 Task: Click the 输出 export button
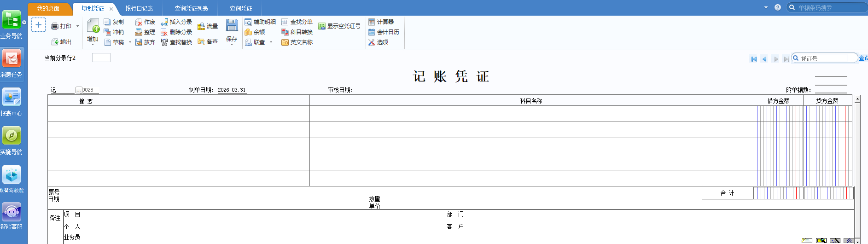click(62, 42)
